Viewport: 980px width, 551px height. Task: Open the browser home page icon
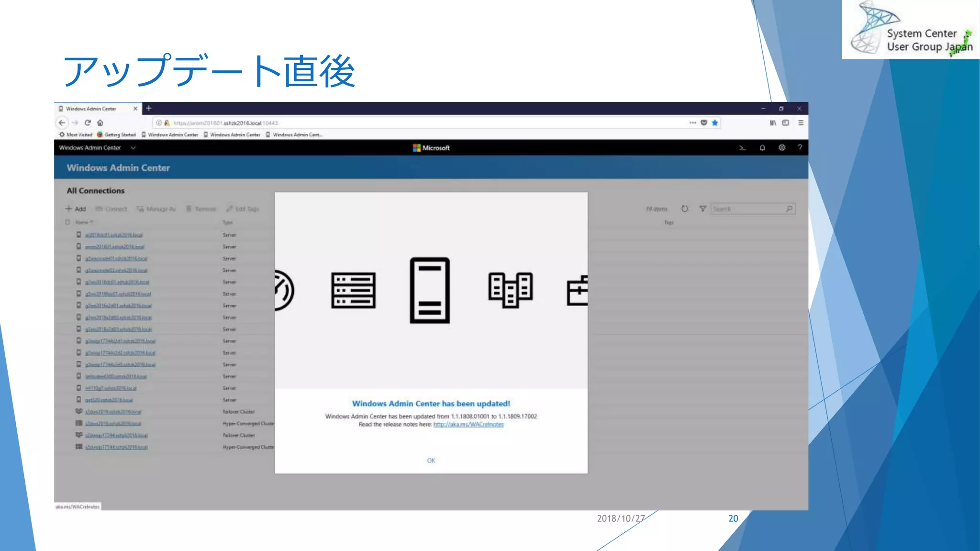click(100, 123)
